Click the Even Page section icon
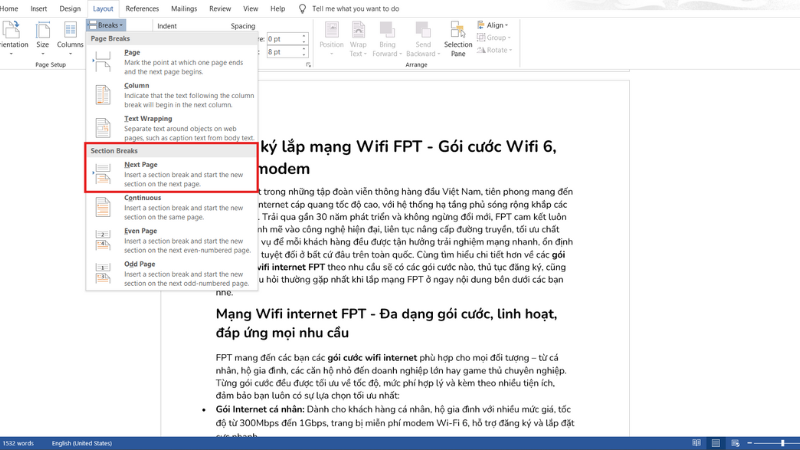 [103, 240]
